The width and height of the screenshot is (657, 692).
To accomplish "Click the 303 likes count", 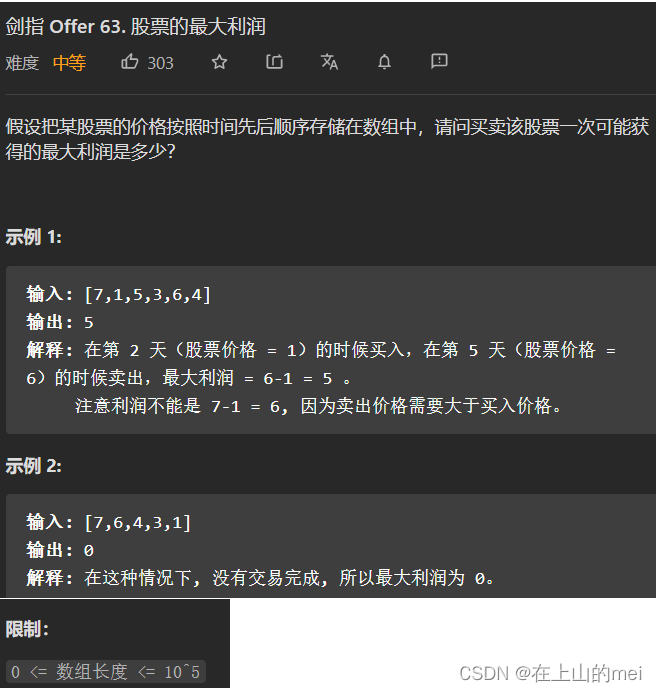I will click(161, 64).
